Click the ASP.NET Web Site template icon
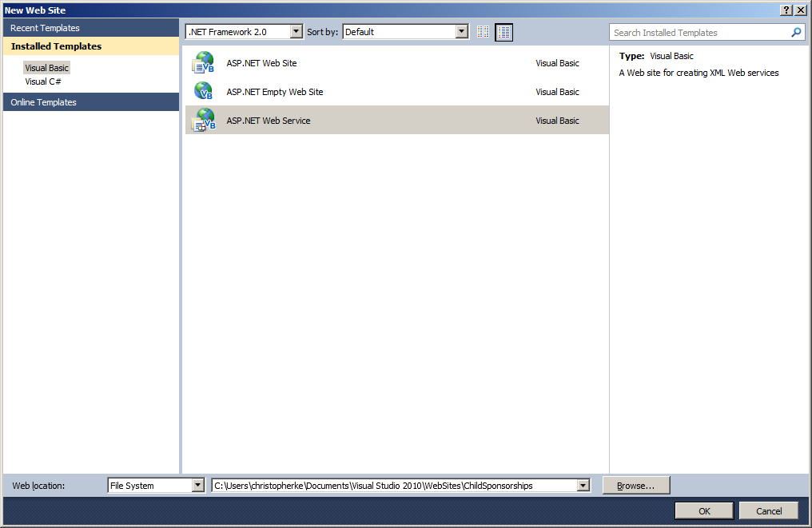 (204, 62)
